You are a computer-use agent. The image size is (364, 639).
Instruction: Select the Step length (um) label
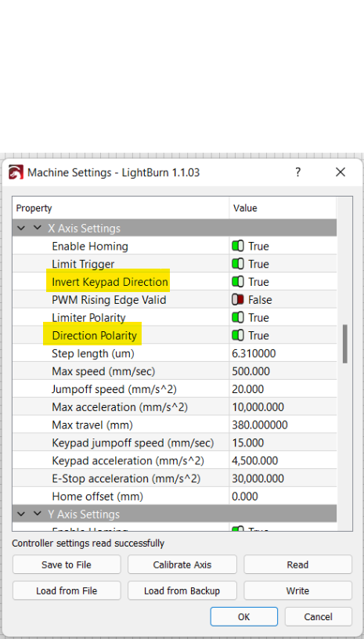pyautogui.click(x=93, y=353)
